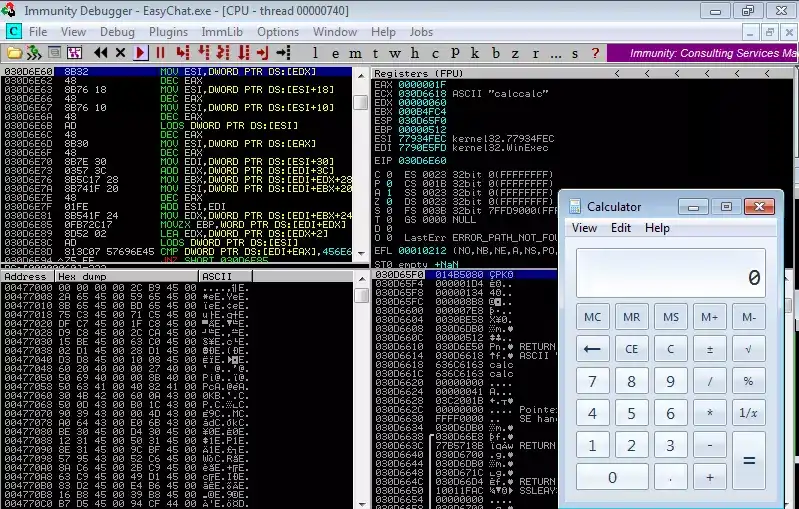Open Log window with 'l' button
Screen dimensions: 799x509
(315, 52)
